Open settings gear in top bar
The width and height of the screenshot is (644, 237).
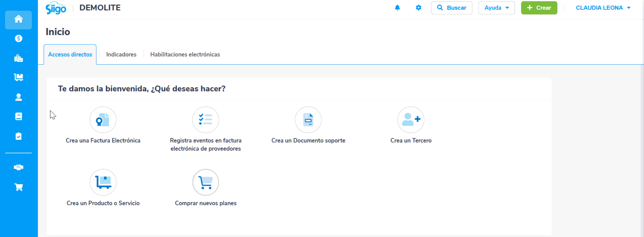(418, 8)
